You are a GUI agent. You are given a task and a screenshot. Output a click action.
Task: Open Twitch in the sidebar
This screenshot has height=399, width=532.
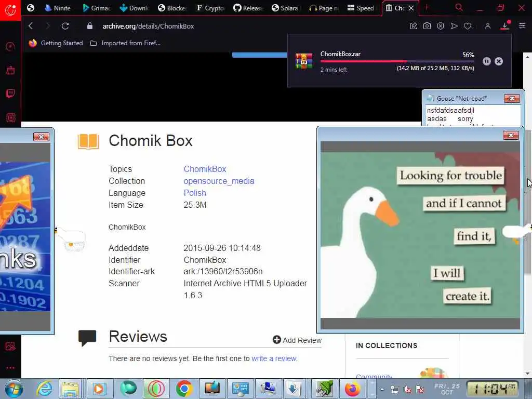point(10,94)
